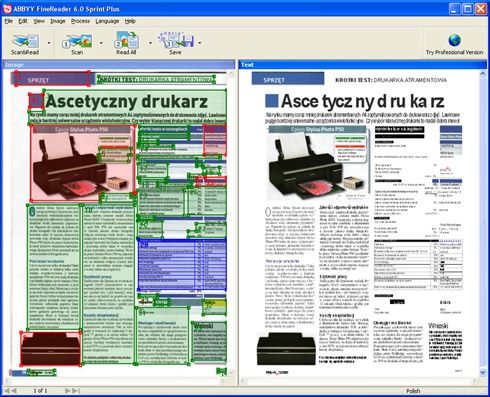Open the Read All dropdown arrow
490x397 pixels.
coord(150,43)
